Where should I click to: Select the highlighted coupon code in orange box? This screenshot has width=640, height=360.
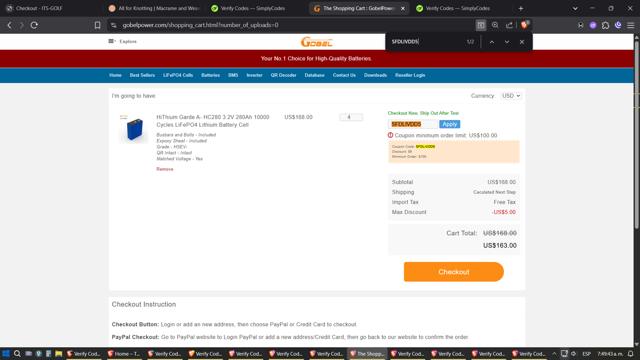click(x=425, y=147)
